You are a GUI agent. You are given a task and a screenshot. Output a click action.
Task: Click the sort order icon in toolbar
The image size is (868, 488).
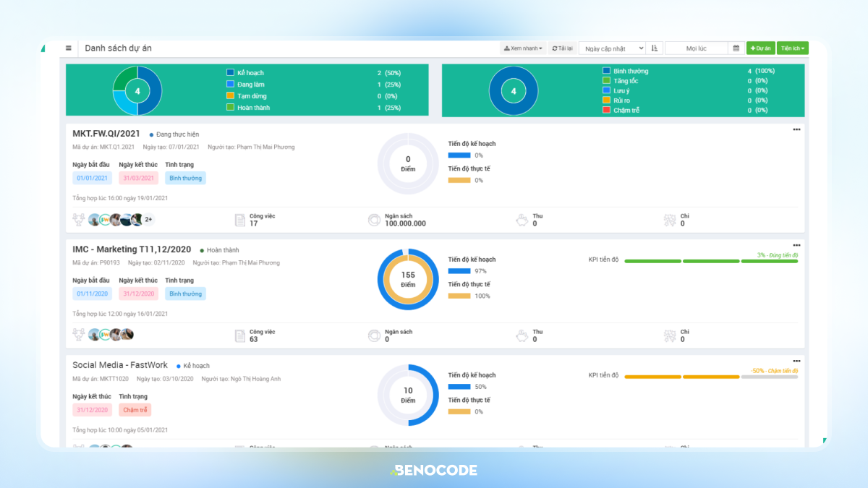tap(655, 48)
